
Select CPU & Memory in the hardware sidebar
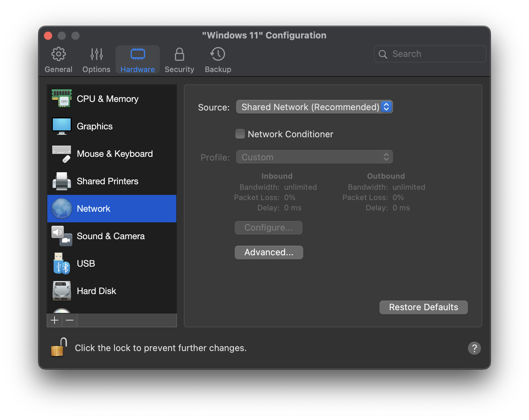(x=107, y=99)
